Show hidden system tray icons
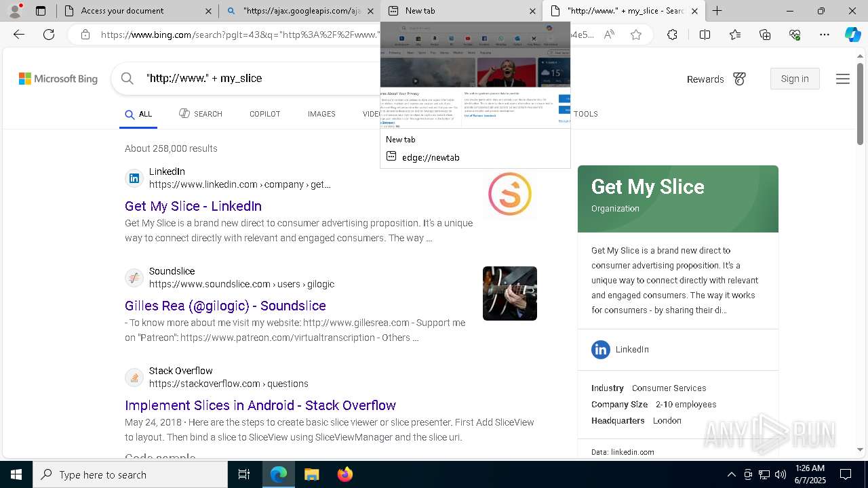 (x=731, y=474)
